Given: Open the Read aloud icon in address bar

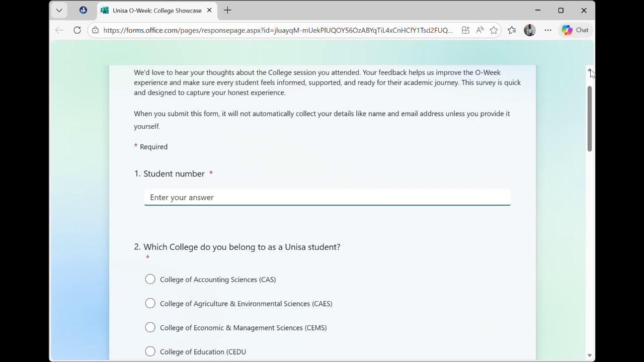Looking at the screenshot, I should coord(479,30).
